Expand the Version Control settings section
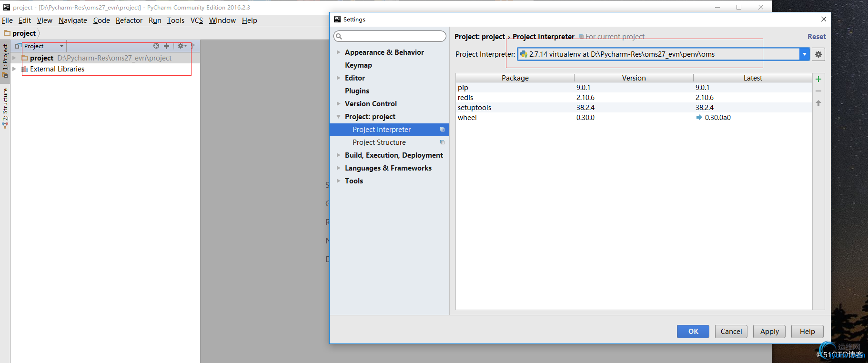The image size is (868, 363). pos(338,104)
